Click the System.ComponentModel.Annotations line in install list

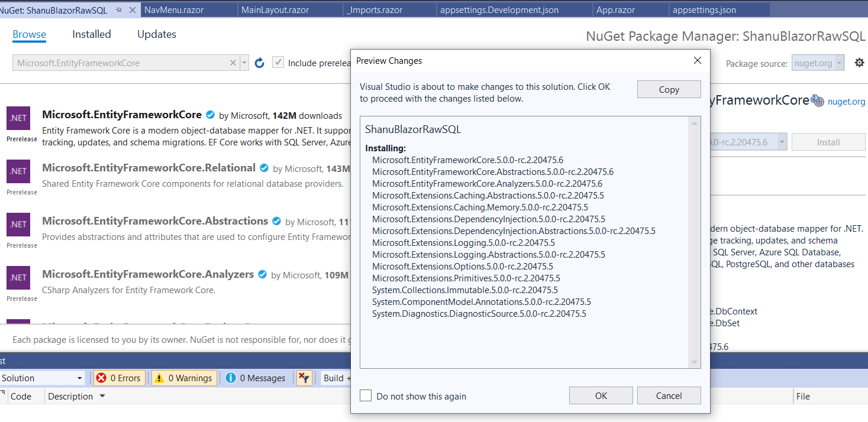coord(482,302)
